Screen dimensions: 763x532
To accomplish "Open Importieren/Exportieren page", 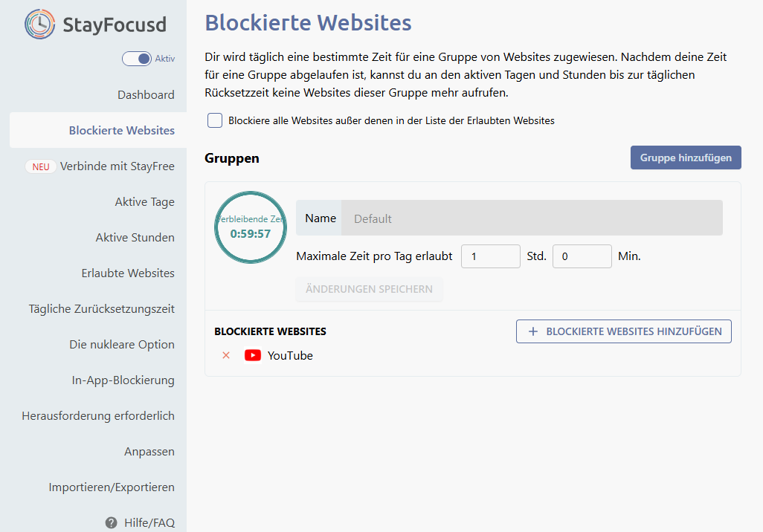I will (x=112, y=487).
